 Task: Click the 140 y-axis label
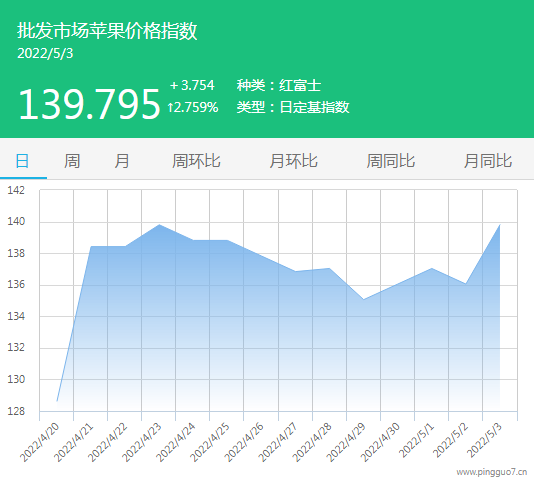pos(16,222)
